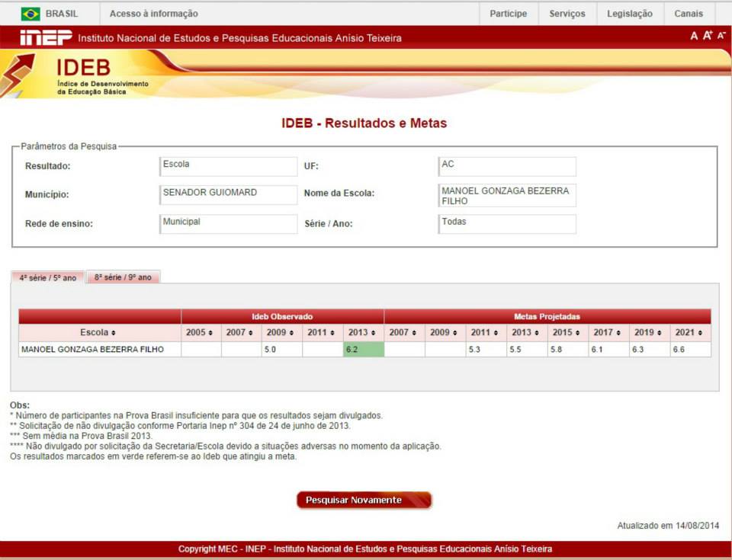The width and height of the screenshot is (732, 560).
Task: Click the Município field SENADOR GUIOMARD
Action: coord(228,195)
